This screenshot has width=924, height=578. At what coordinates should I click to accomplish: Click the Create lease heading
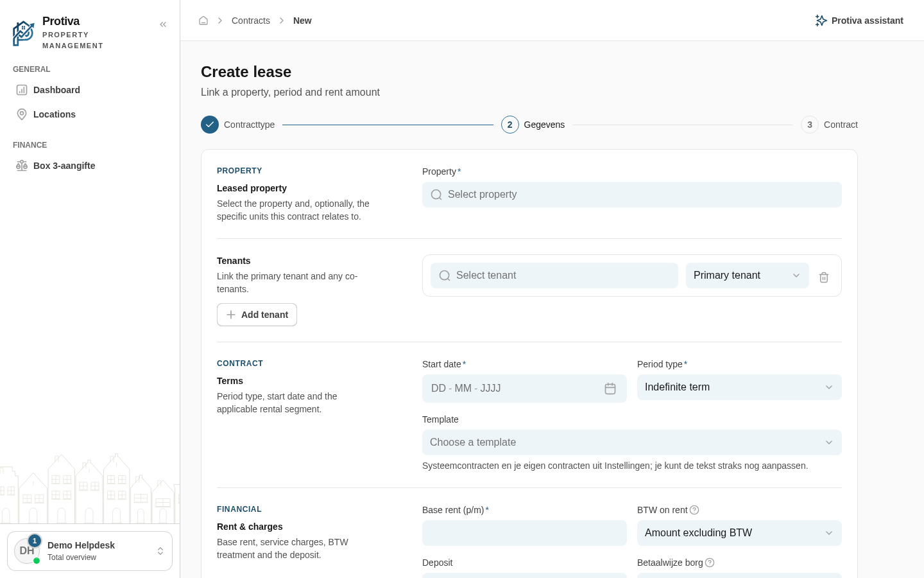coord(246,72)
